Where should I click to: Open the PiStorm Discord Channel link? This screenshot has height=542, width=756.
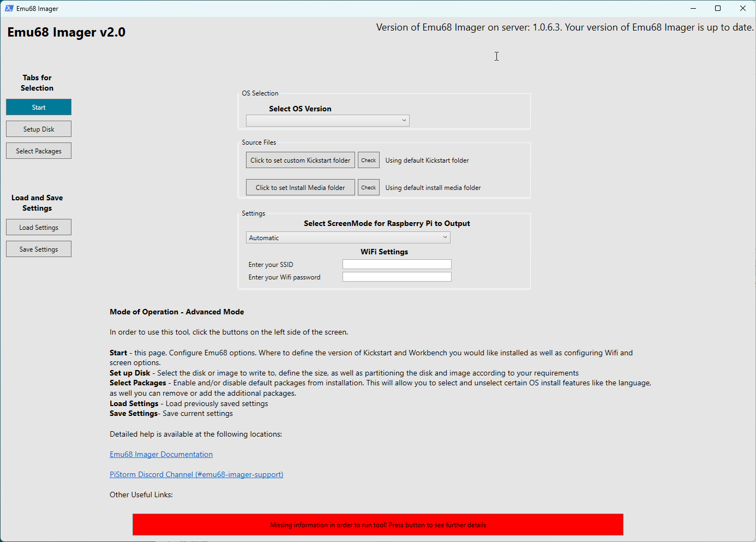click(196, 475)
